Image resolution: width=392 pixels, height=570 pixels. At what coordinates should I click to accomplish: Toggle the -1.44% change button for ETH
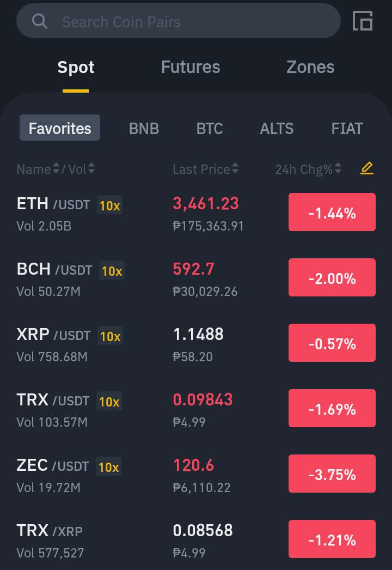point(332,213)
